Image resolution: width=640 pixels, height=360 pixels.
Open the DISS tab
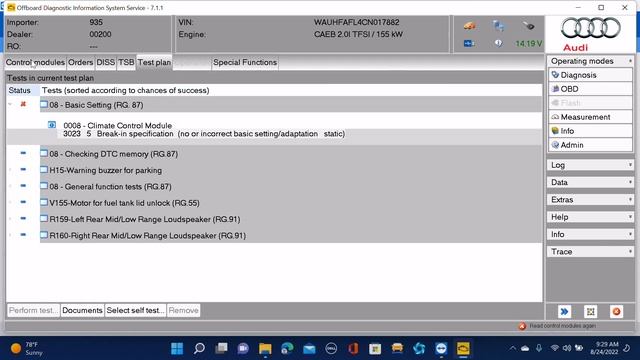pos(105,62)
